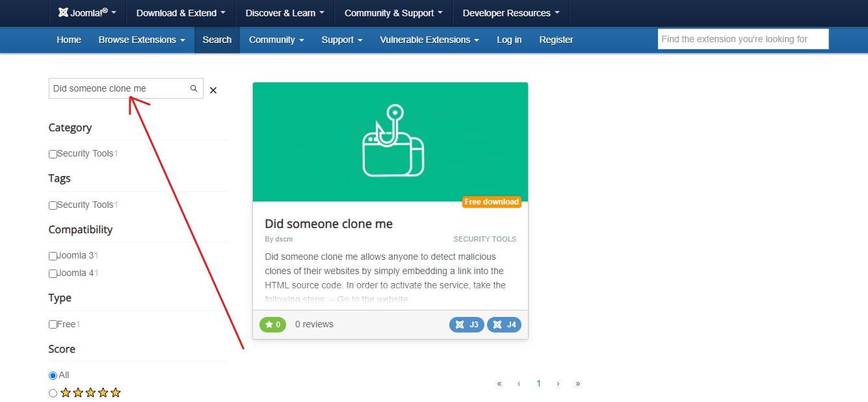This screenshot has width=868, height=402.
Task: Click the magnifier search icon in filter box
Action: [193, 88]
